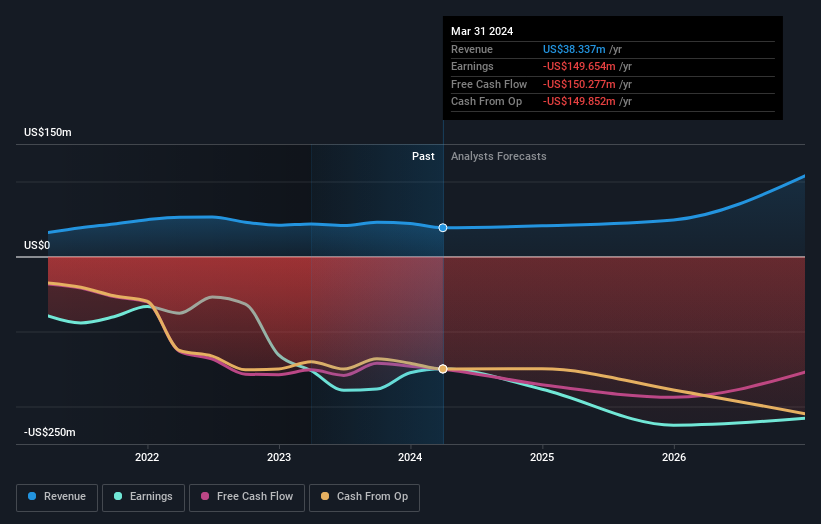Toggle the Revenue legend button
Screen dimensions: 821x524
[x=57, y=497]
